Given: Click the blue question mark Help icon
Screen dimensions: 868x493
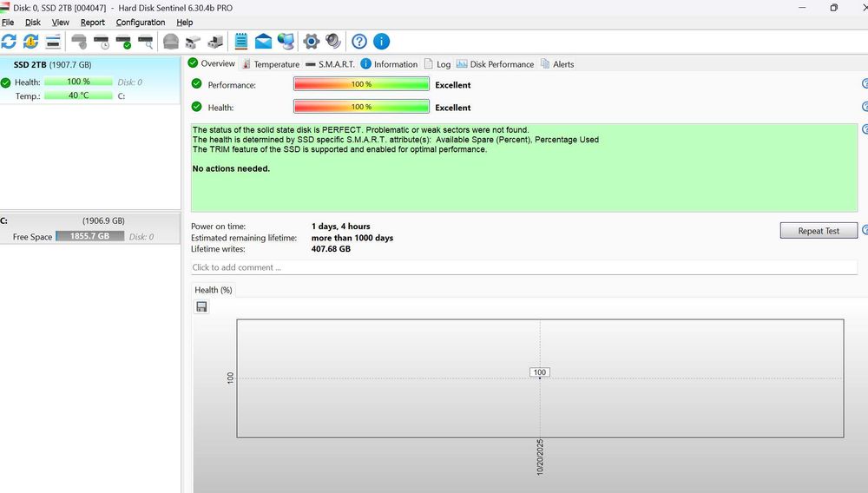Looking at the screenshot, I should coord(359,42).
